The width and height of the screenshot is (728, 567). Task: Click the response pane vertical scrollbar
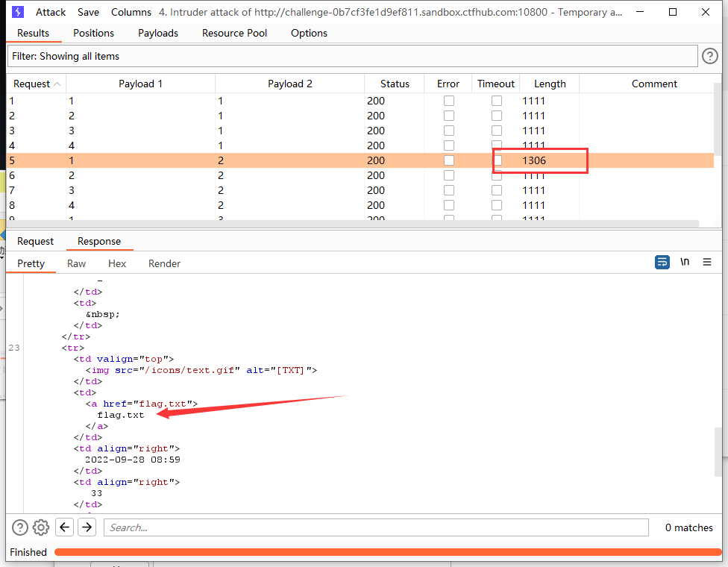click(718, 451)
